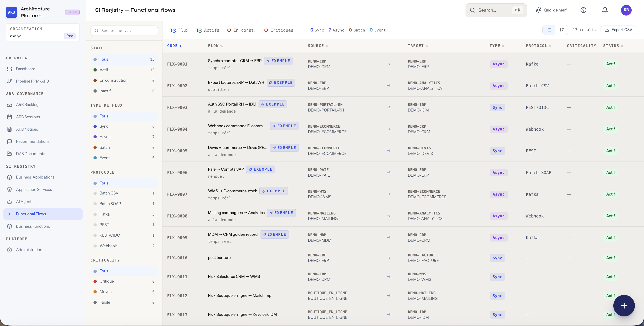Click the ARB Sessions calendar icon
This screenshot has height=326, width=644.
pyautogui.click(x=10, y=117)
